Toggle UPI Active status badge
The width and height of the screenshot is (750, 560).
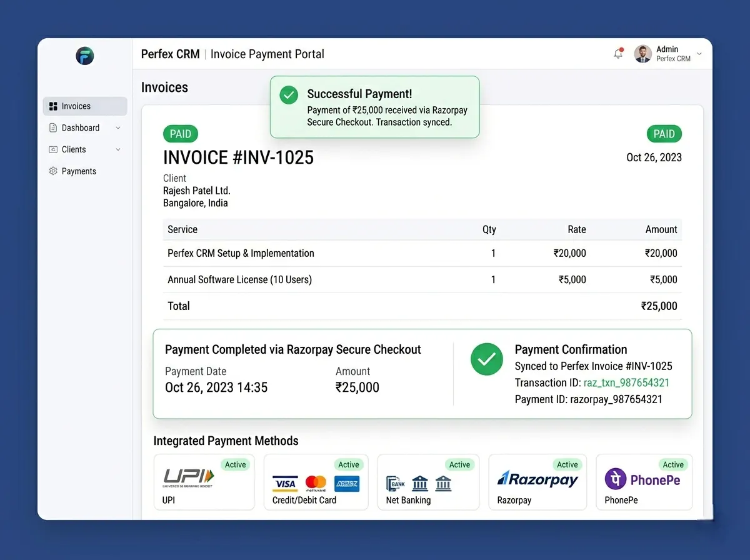(235, 464)
